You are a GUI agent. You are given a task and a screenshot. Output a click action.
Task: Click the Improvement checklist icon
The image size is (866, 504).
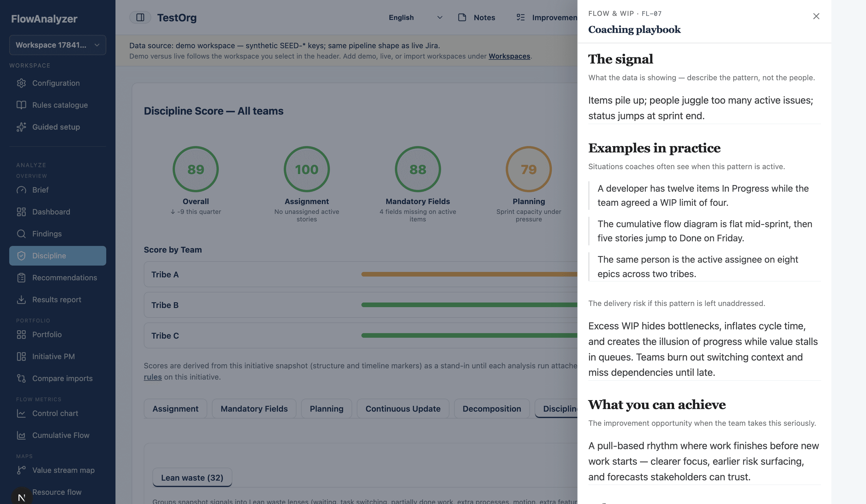520,17
